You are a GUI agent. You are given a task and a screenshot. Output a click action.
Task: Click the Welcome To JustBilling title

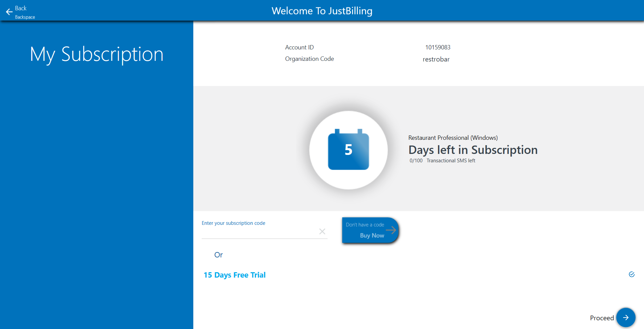click(322, 11)
